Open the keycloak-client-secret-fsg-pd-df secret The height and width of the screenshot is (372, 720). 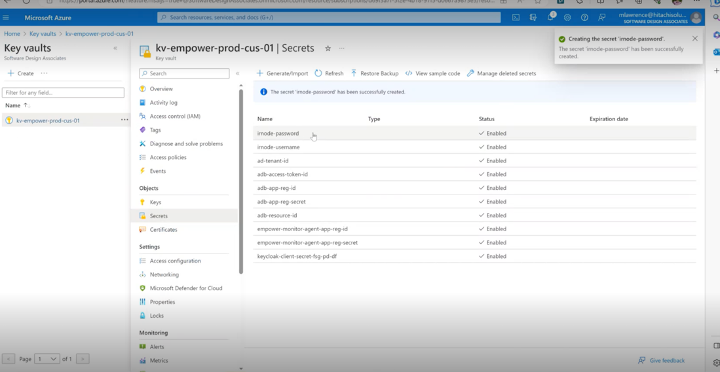tap(297, 256)
